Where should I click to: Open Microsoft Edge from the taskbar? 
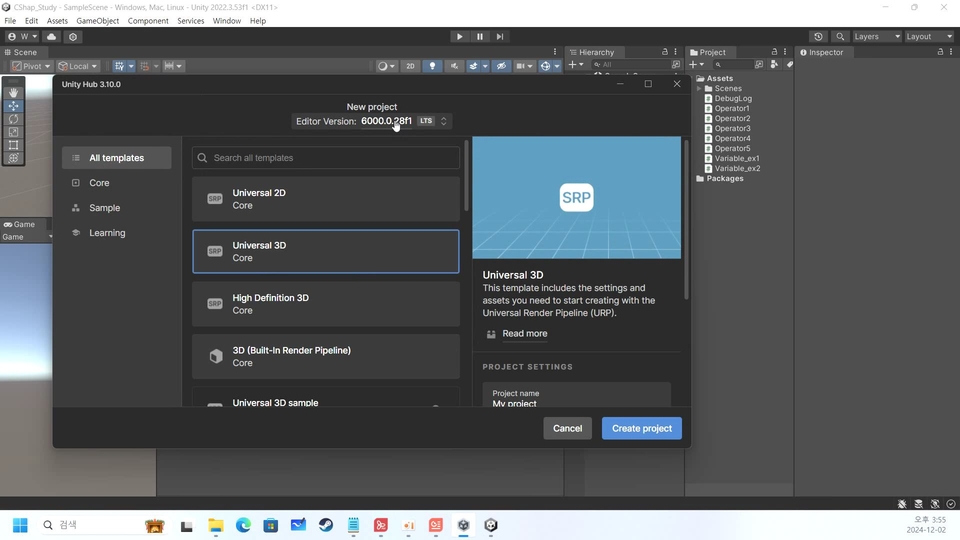243,525
